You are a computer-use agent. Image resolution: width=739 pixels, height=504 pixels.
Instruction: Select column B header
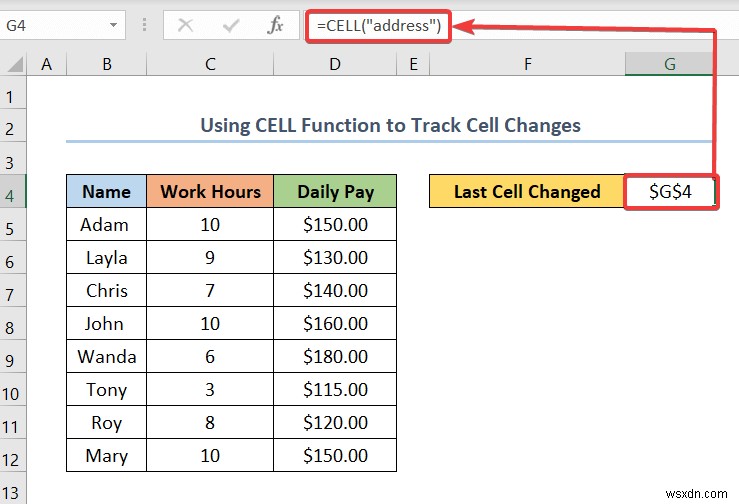[107, 64]
